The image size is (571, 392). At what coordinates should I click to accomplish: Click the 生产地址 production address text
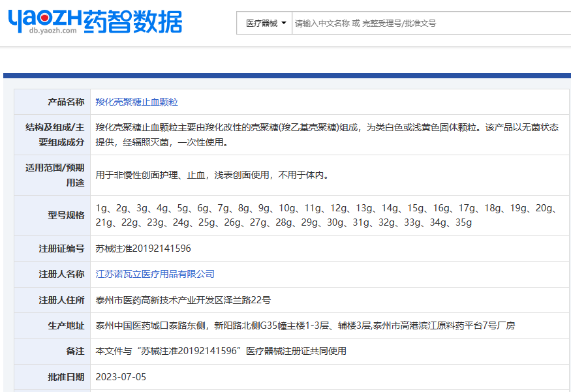[305, 325]
